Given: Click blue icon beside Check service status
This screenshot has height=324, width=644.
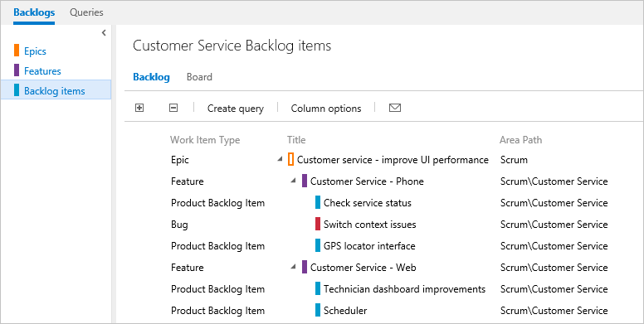Looking at the screenshot, I should tap(318, 202).
